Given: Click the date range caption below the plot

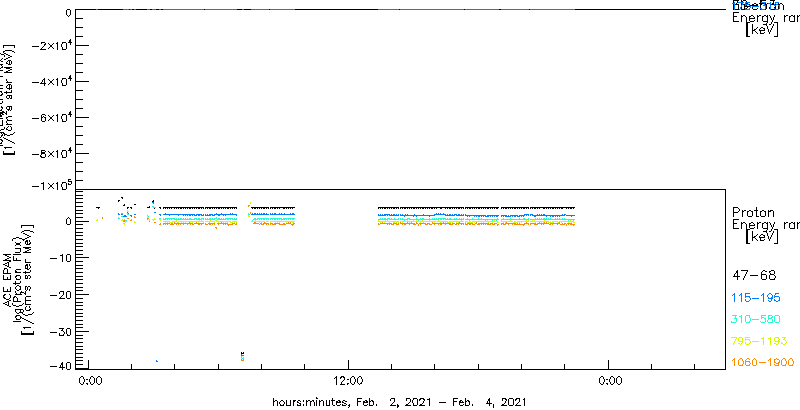Looking at the screenshot, I should (399, 401).
